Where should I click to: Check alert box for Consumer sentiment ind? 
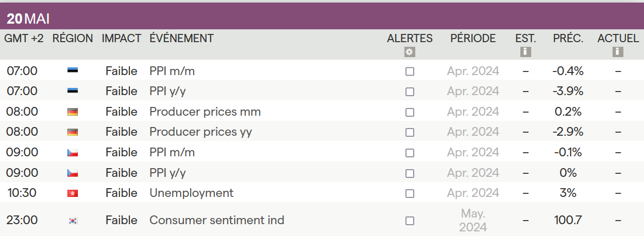(410, 221)
